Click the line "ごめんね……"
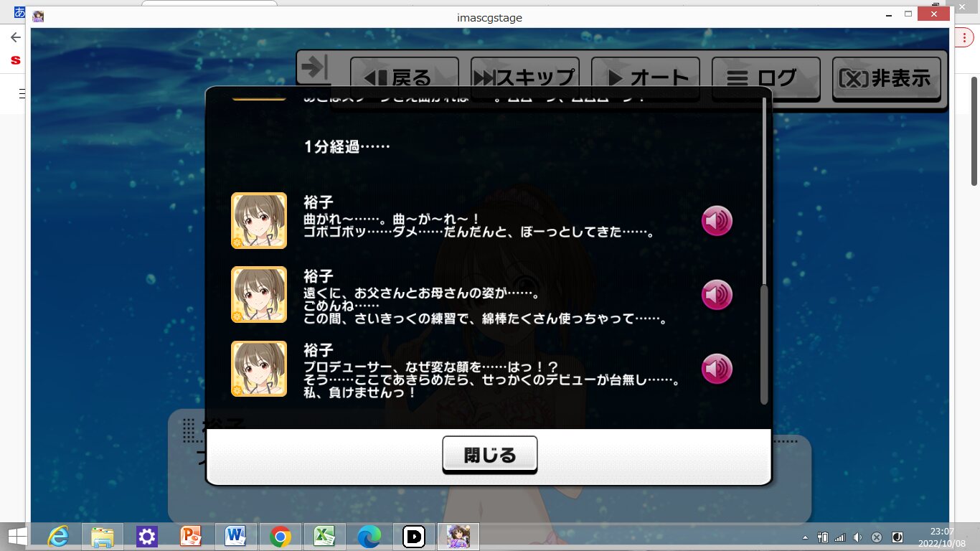Viewport: 980px width, 551px height. [341, 306]
